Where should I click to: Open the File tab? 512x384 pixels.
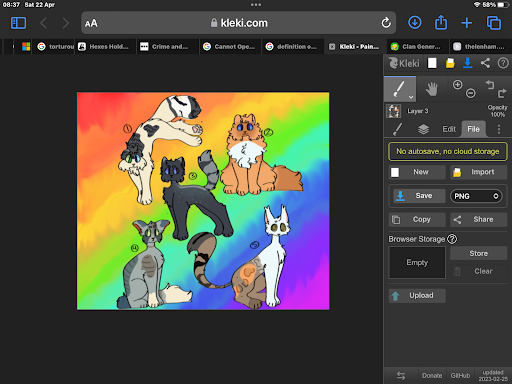473,129
